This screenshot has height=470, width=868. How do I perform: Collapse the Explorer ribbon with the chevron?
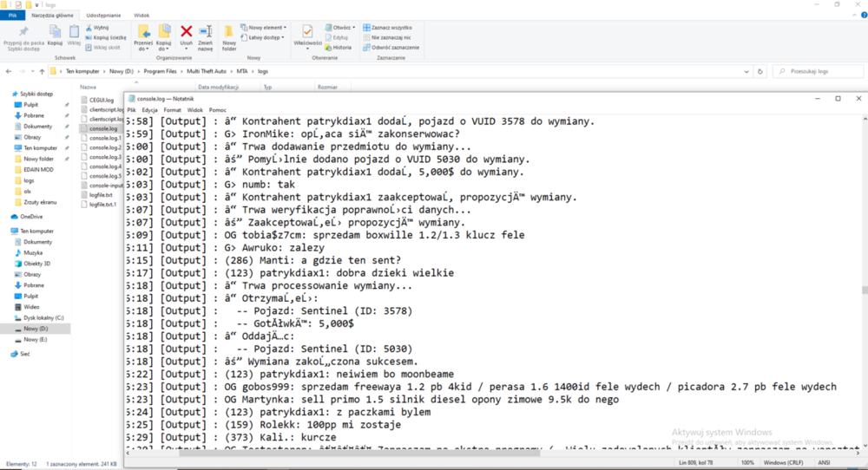(x=854, y=16)
